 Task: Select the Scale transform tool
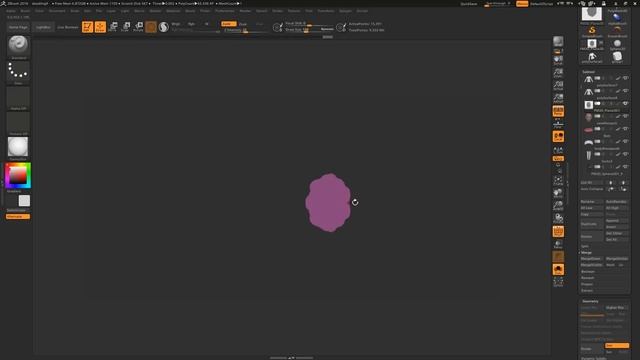pyautogui.click(x=126, y=27)
